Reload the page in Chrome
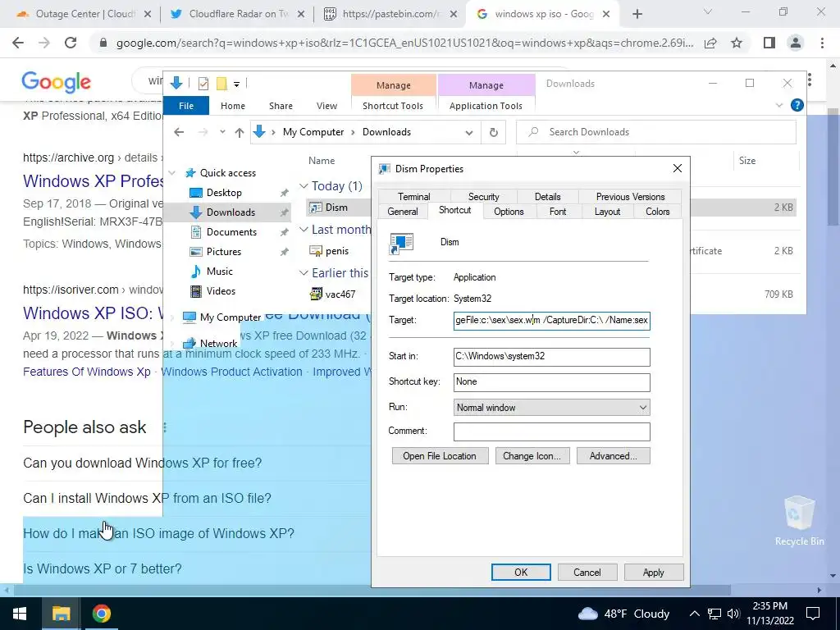840x630 pixels. coord(71,43)
